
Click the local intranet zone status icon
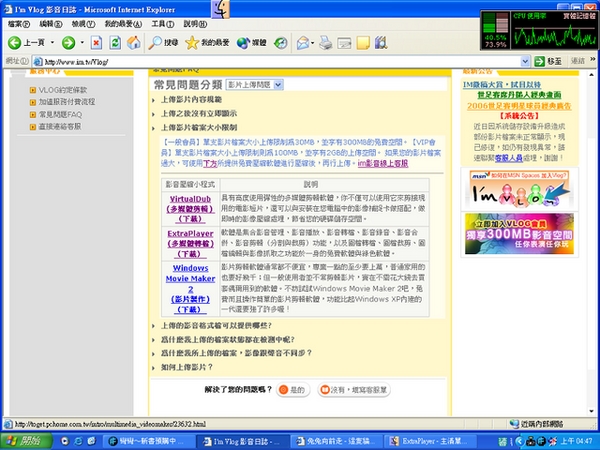(x=514, y=424)
